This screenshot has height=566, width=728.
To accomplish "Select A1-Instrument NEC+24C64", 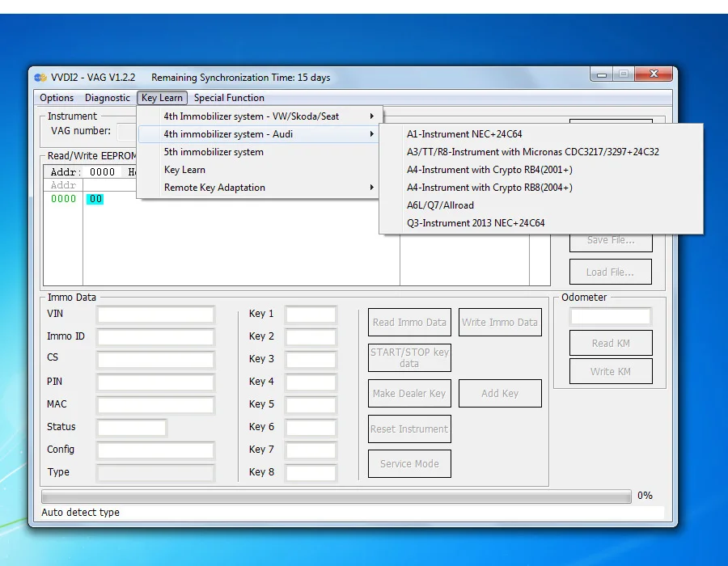I will (x=541, y=134).
